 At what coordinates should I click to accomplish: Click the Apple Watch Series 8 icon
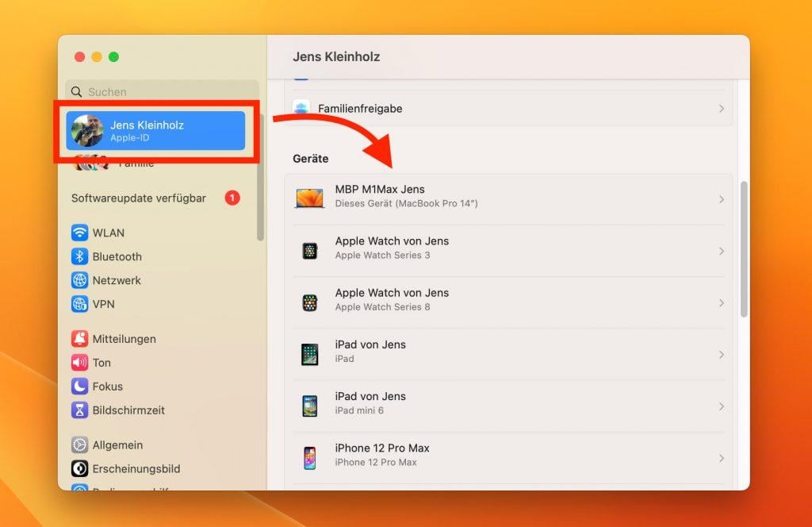click(x=310, y=302)
